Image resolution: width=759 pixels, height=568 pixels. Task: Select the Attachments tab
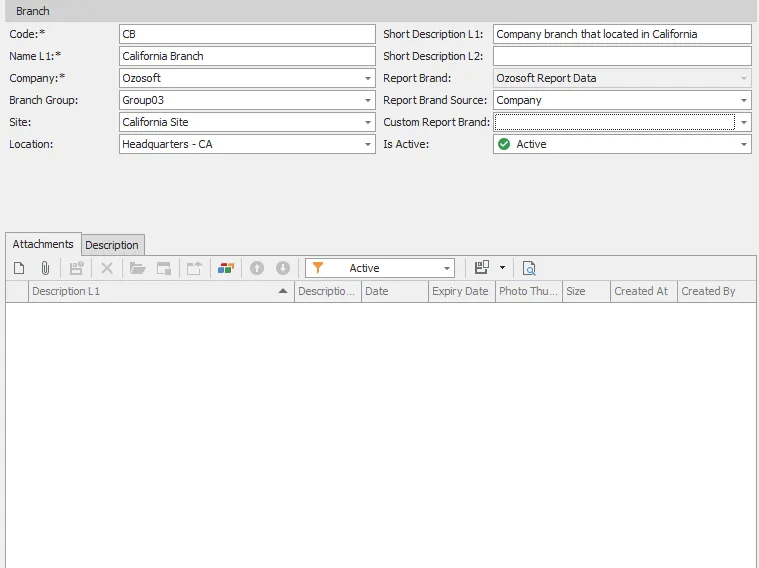[x=43, y=244]
